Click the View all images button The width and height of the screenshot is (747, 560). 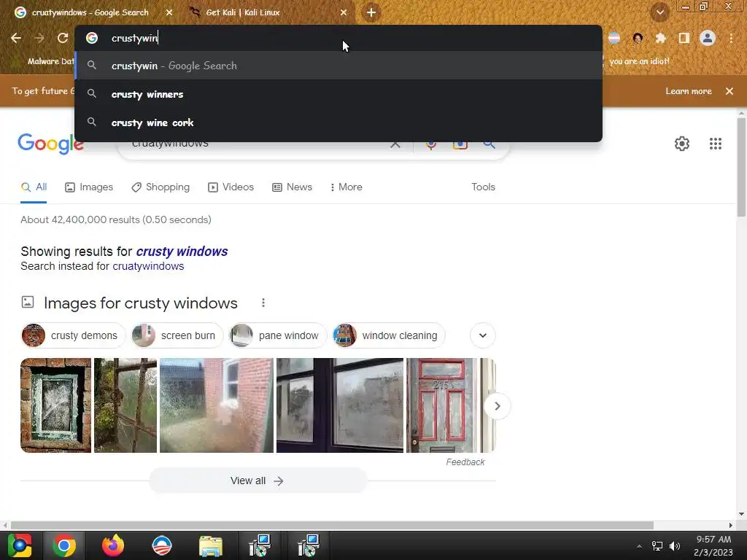[x=258, y=481]
